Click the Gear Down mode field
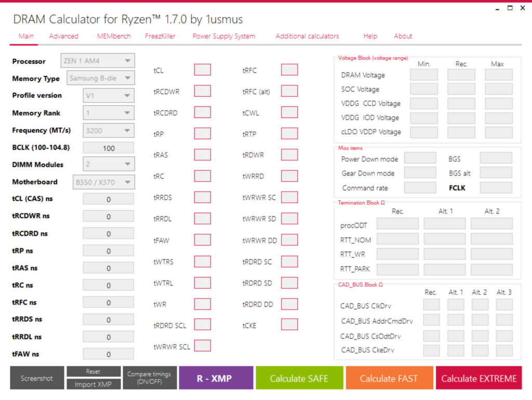 pos(420,173)
